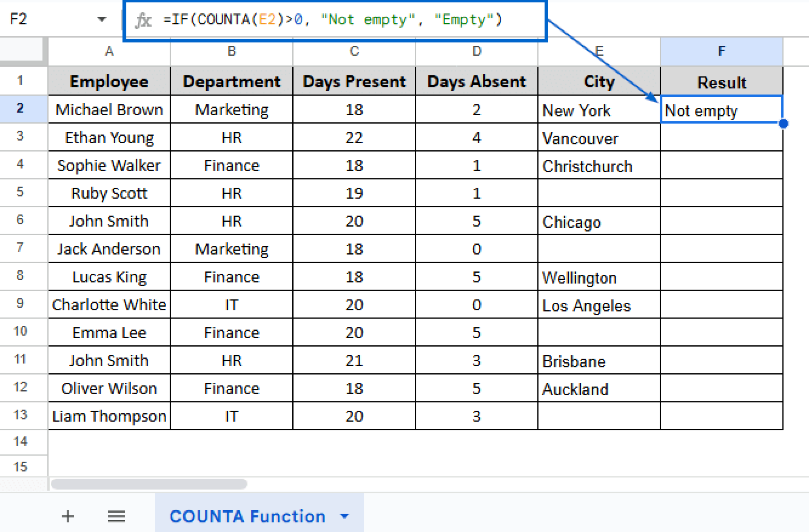The height and width of the screenshot is (532, 809).
Task: Click the blue fill handle on cell F2
Action: click(783, 124)
